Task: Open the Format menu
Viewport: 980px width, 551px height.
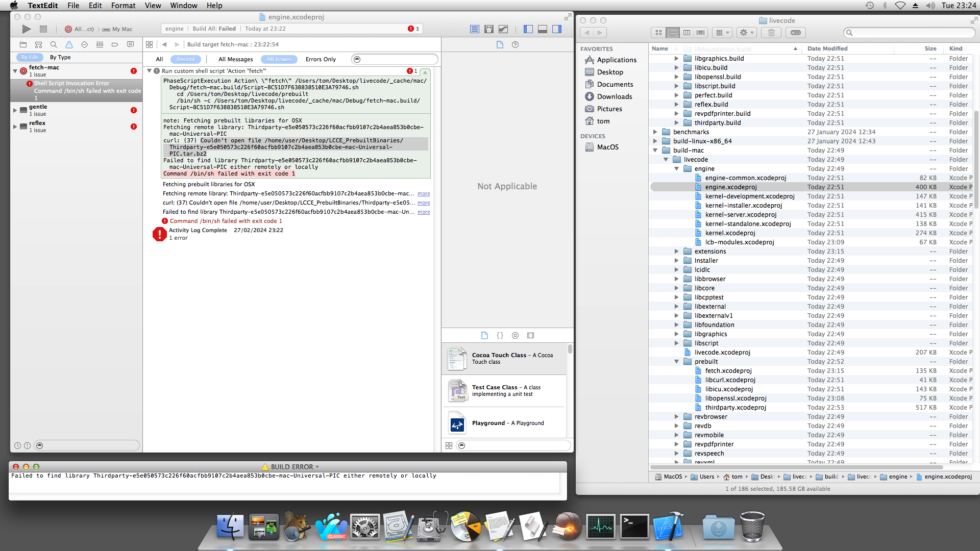Action: [x=124, y=6]
